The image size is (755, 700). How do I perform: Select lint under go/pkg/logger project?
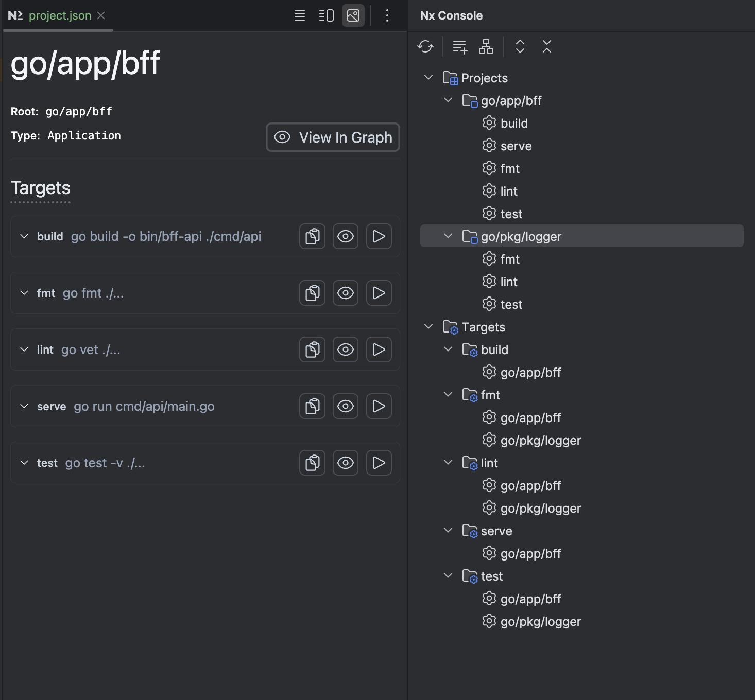[x=509, y=282]
